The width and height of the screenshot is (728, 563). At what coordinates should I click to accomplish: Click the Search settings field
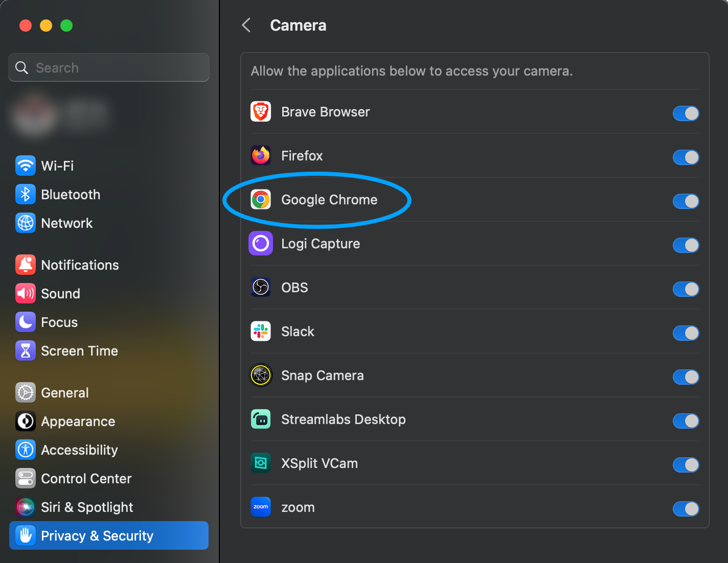click(x=109, y=67)
